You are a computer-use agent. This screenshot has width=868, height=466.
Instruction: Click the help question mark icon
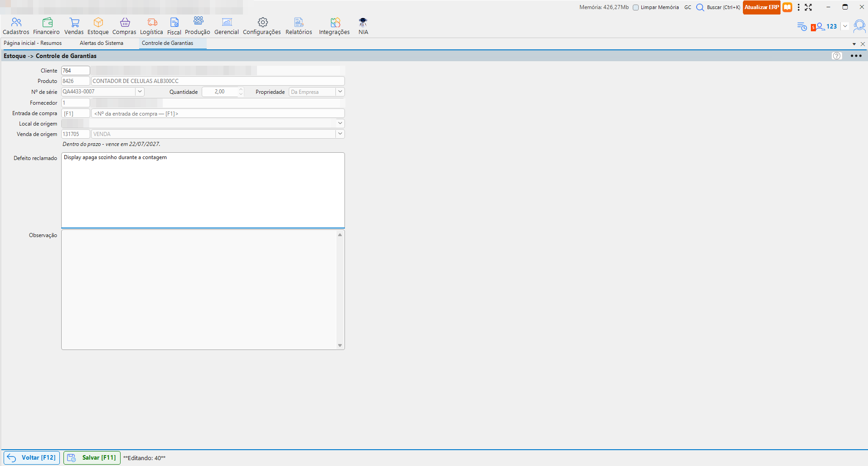tap(837, 56)
